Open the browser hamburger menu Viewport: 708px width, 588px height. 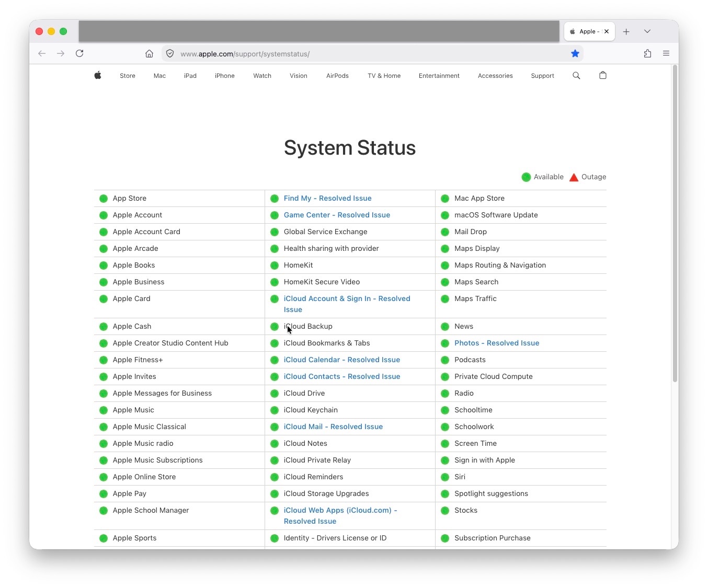[666, 53]
